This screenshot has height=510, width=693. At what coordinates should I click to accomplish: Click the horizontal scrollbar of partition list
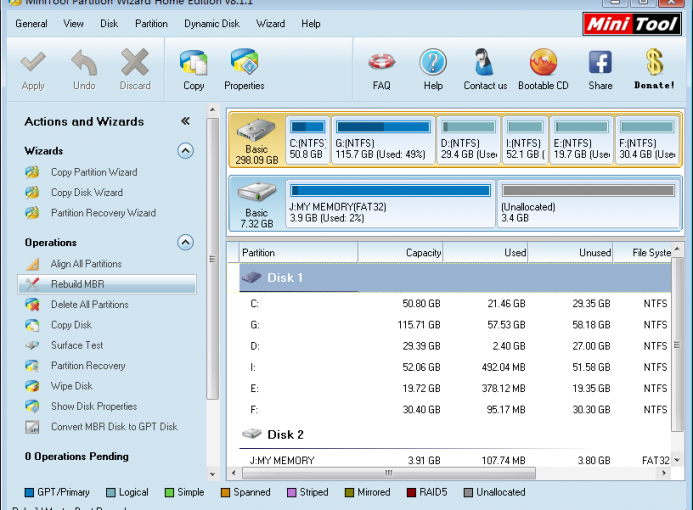click(389, 473)
